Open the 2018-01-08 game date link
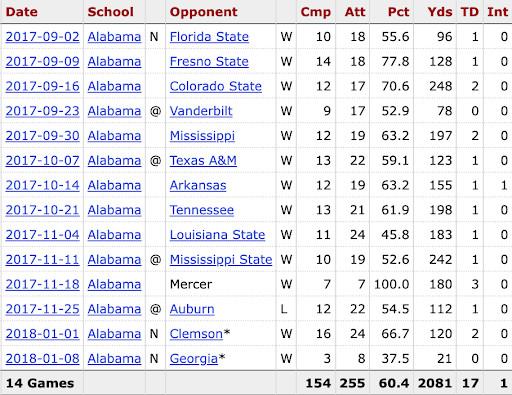512x395 pixels. (43, 359)
